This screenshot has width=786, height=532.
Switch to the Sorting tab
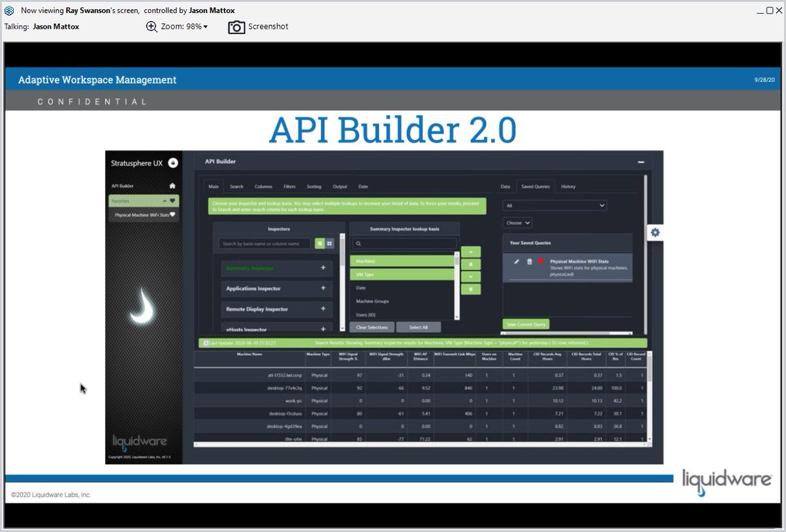(314, 187)
